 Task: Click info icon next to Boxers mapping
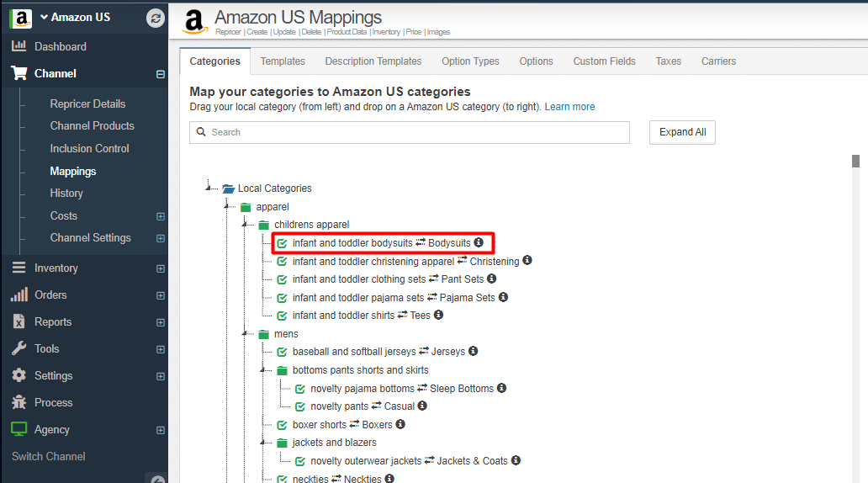400,424
